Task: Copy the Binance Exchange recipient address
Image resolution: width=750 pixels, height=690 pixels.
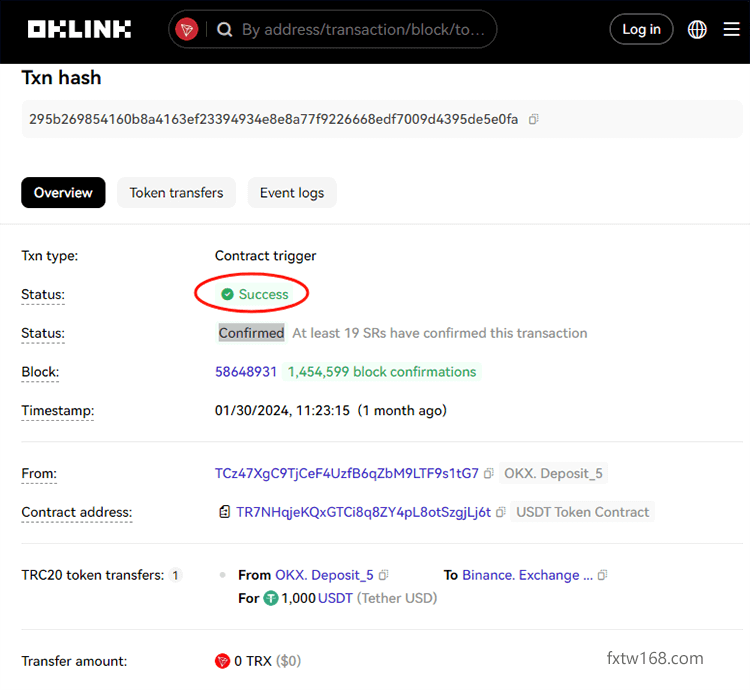Action: click(x=602, y=576)
